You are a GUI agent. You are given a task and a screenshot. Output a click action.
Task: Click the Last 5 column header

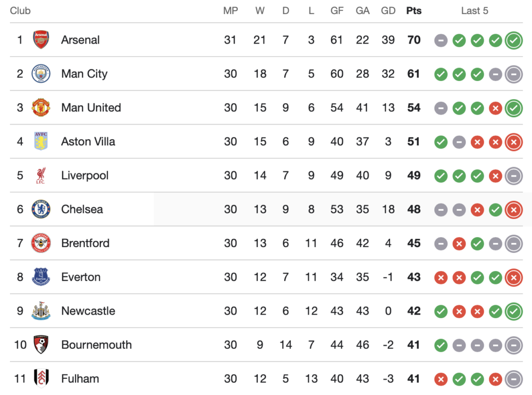click(x=474, y=11)
